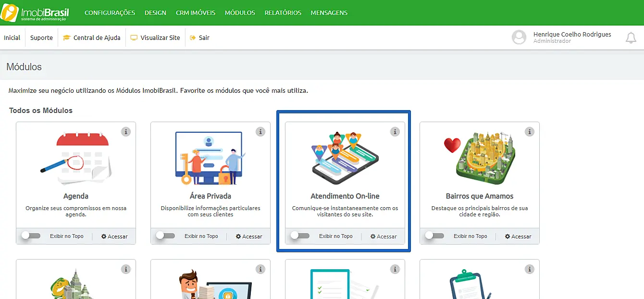The height and width of the screenshot is (299, 644).
Task: Open the notifications bell
Action: coord(631,38)
